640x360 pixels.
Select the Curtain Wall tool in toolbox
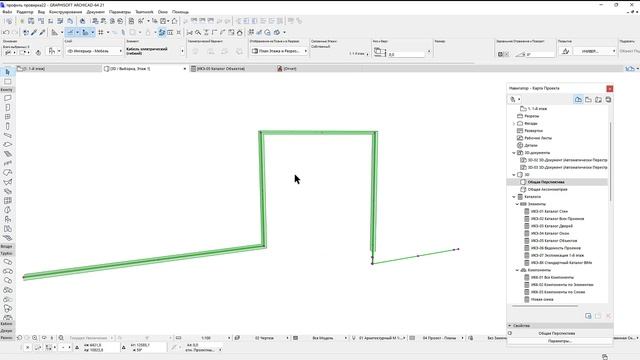point(7,200)
